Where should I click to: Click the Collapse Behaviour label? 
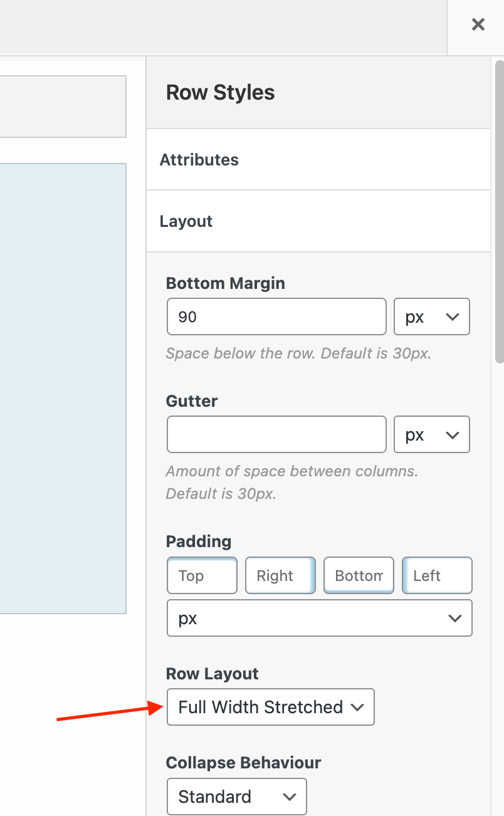(x=243, y=763)
